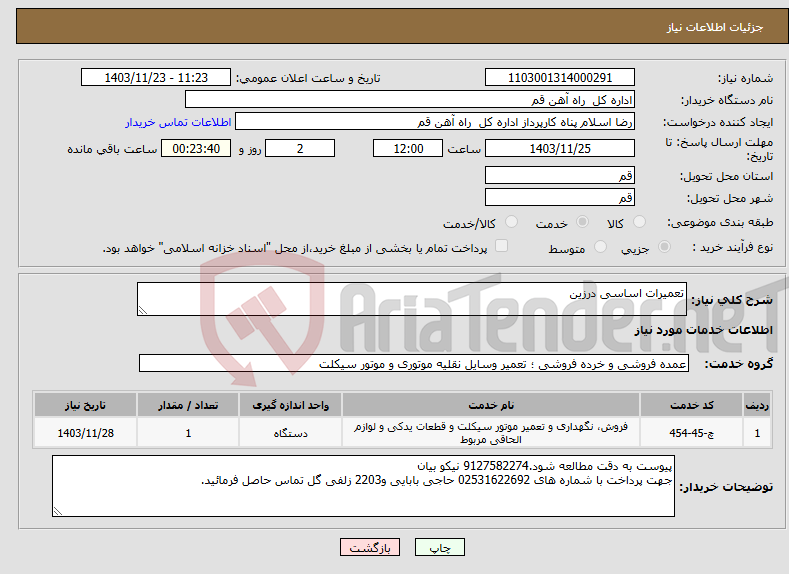The image size is (789, 574).
Task: Click the نام خدمت column header
Action: pos(491,405)
